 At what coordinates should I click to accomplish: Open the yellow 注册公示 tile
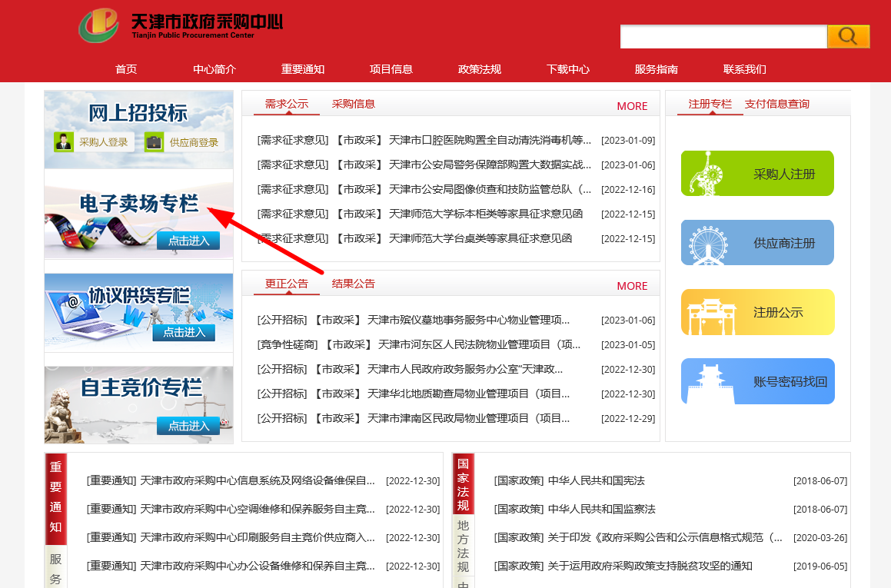[x=757, y=312]
